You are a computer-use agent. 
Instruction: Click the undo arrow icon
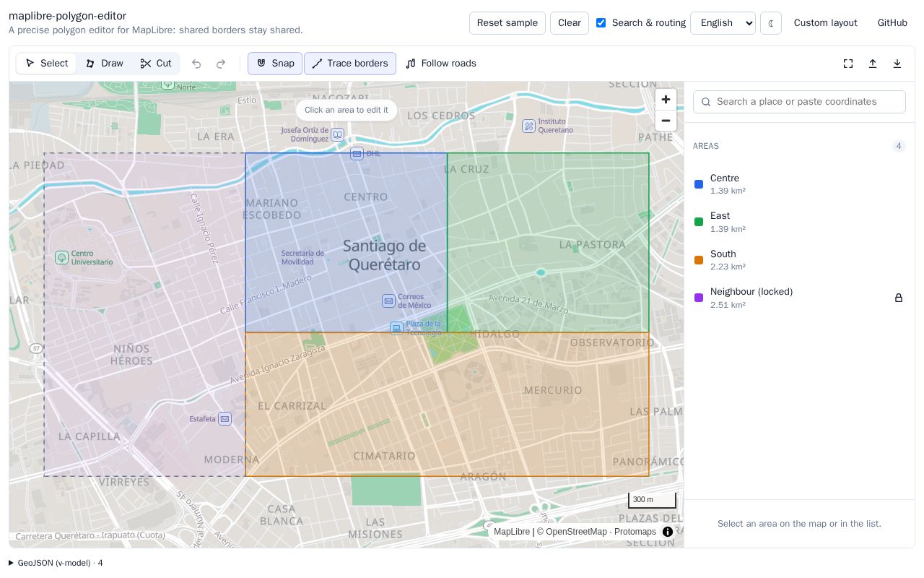tap(196, 64)
